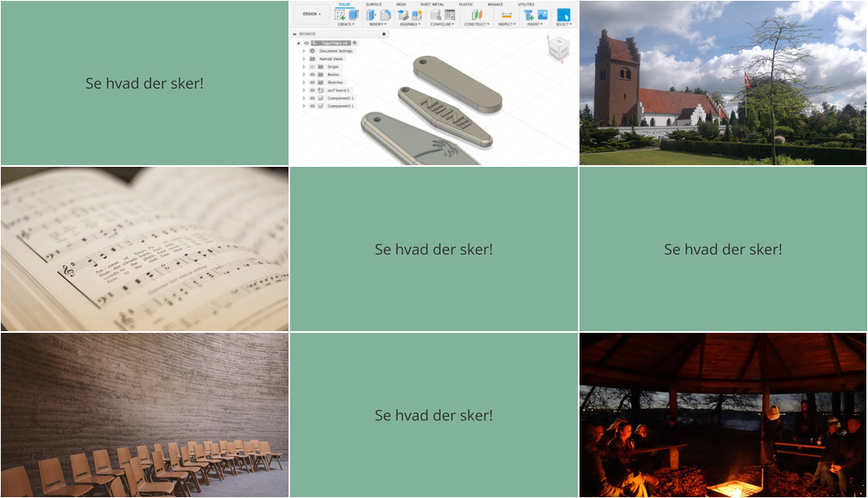This screenshot has height=498, width=868.
Task: Expand the Document Settings tree node
Action: pos(303,51)
